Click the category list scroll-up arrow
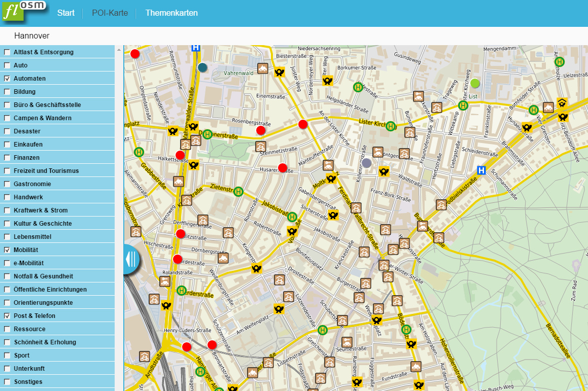The image size is (588, 391). [x=119, y=50]
